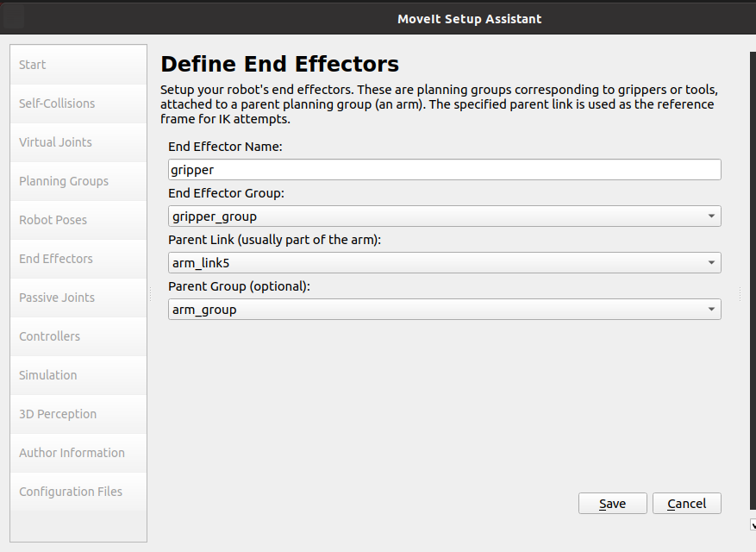The image size is (756, 552).
Task: Go to Controllers step
Action: [78, 336]
